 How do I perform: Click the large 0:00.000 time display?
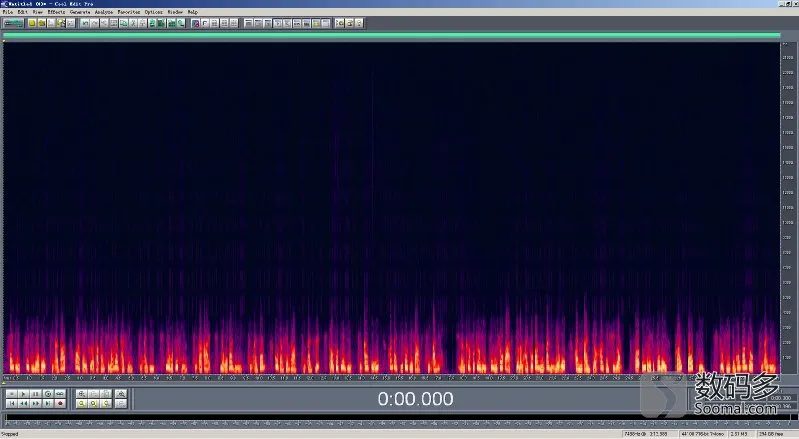415,399
